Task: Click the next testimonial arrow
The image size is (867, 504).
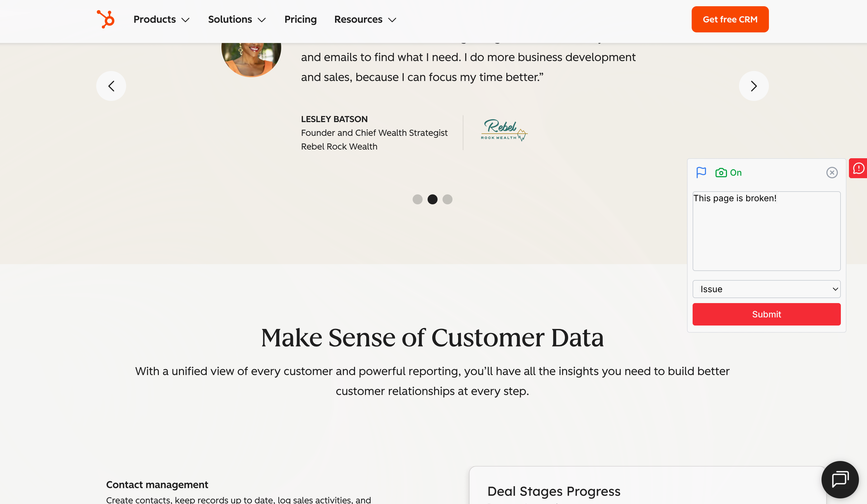Action: 753,86
